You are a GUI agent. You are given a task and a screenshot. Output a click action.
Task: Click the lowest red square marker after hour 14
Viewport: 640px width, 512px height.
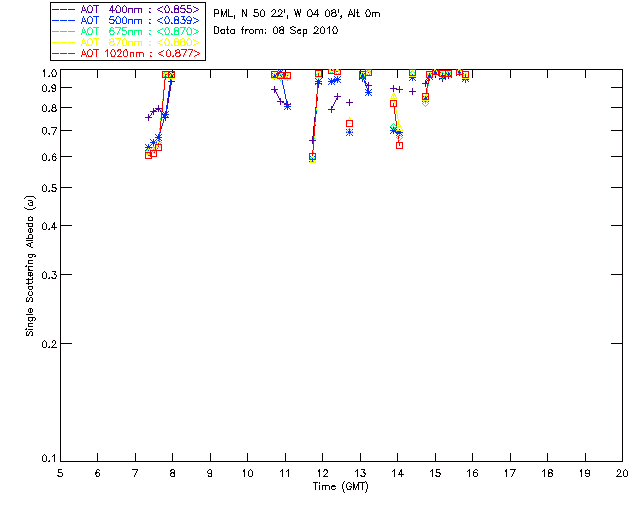(400, 145)
